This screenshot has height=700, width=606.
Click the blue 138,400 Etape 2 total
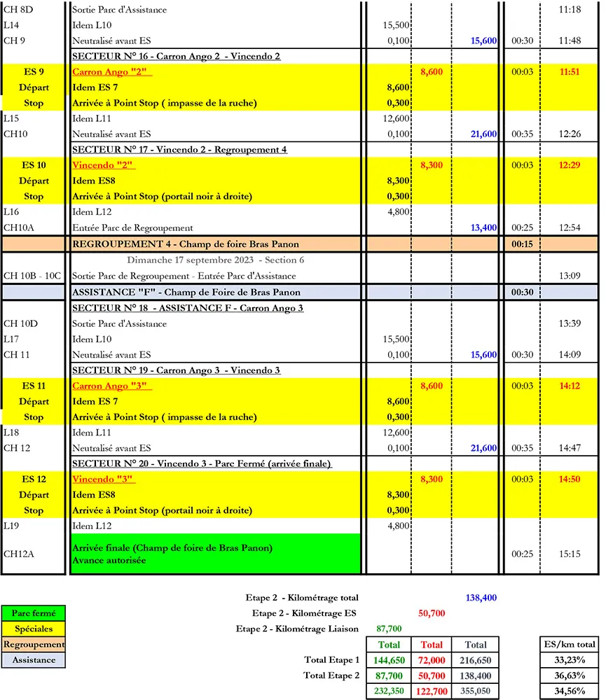pyautogui.click(x=481, y=598)
